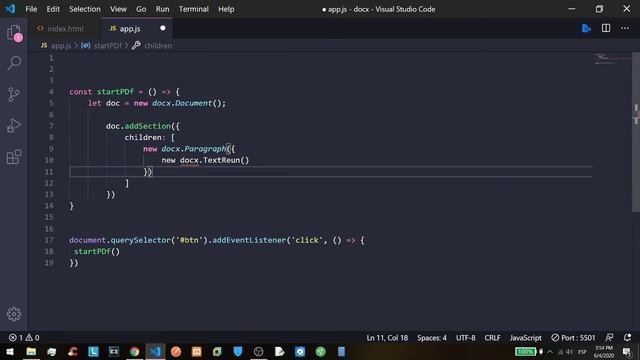Click TextReun on line 10
This screenshot has height=360, width=640.
coord(221,160)
